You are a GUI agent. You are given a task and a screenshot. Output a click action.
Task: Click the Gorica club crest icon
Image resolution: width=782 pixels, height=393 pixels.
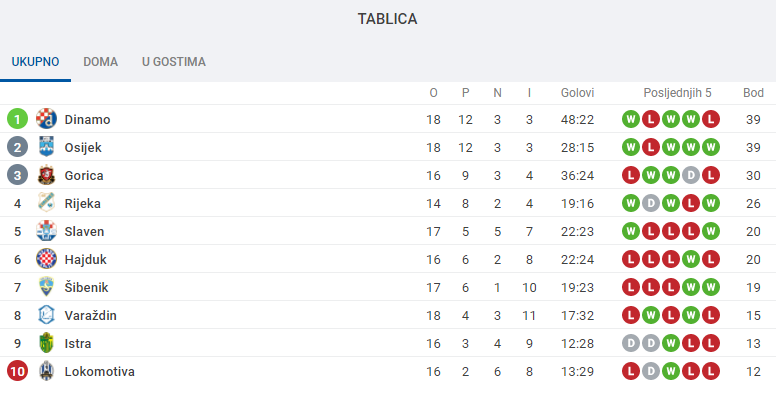coord(46,175)
